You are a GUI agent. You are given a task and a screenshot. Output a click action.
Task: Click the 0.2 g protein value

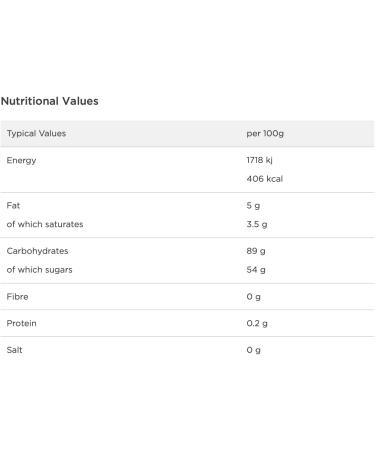coord(257,323)
